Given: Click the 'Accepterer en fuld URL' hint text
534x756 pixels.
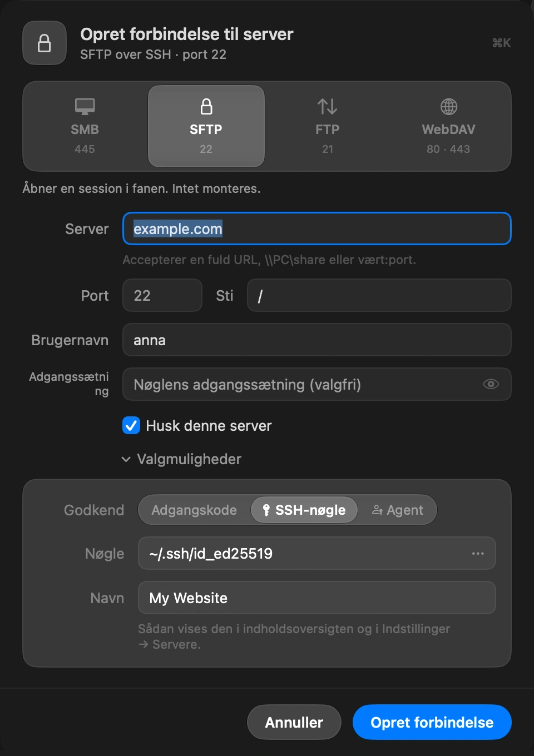Looking at the screenshot, I should tap(269, 260).
